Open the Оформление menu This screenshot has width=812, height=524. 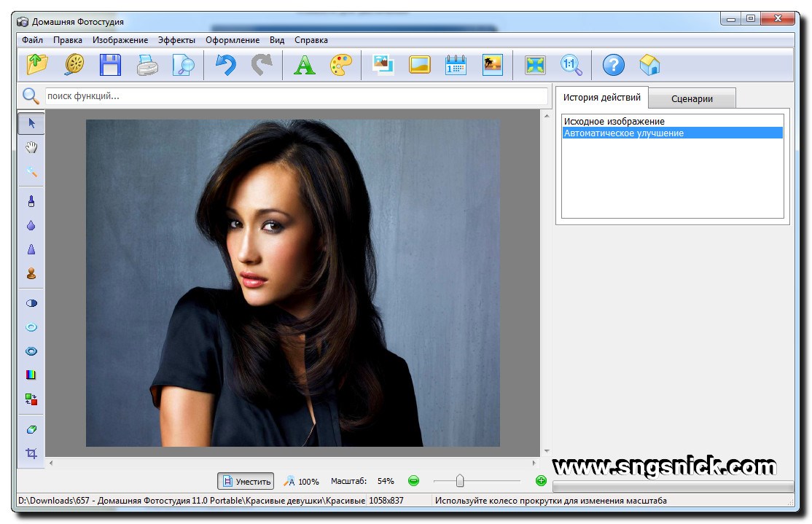point(233,40)
